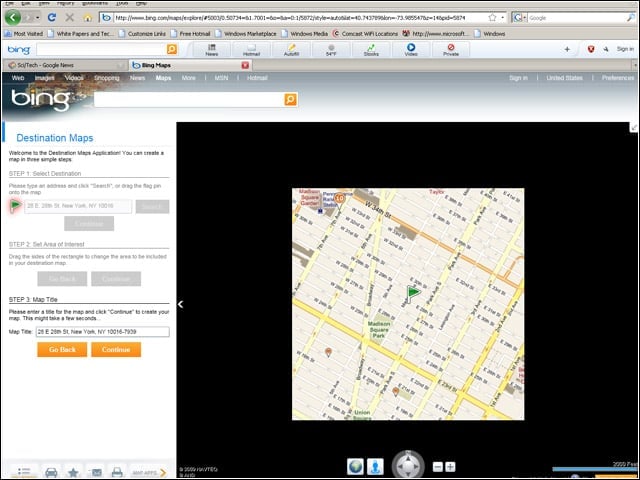Open the Free Hotmail bookmark
The image size is (640, 480).
click(x=190, y=34)
